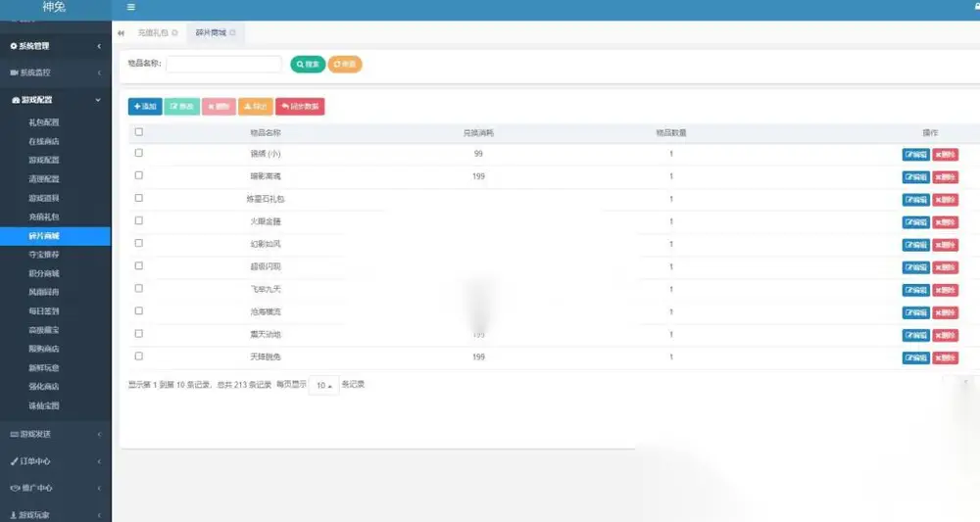
Task: Click the teal modify (修改) toolbar button
Action: pos(182,106)
